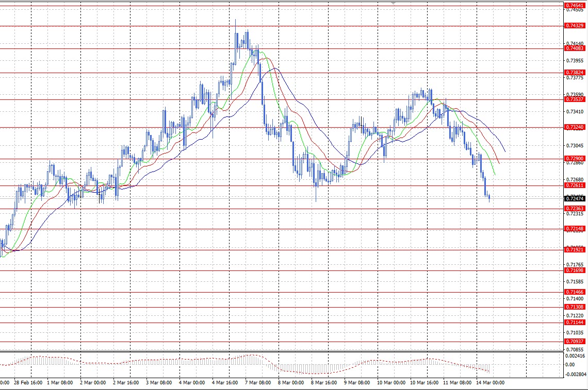Select the 7 Mar 08:00 time label

click(x=257, y=383)
